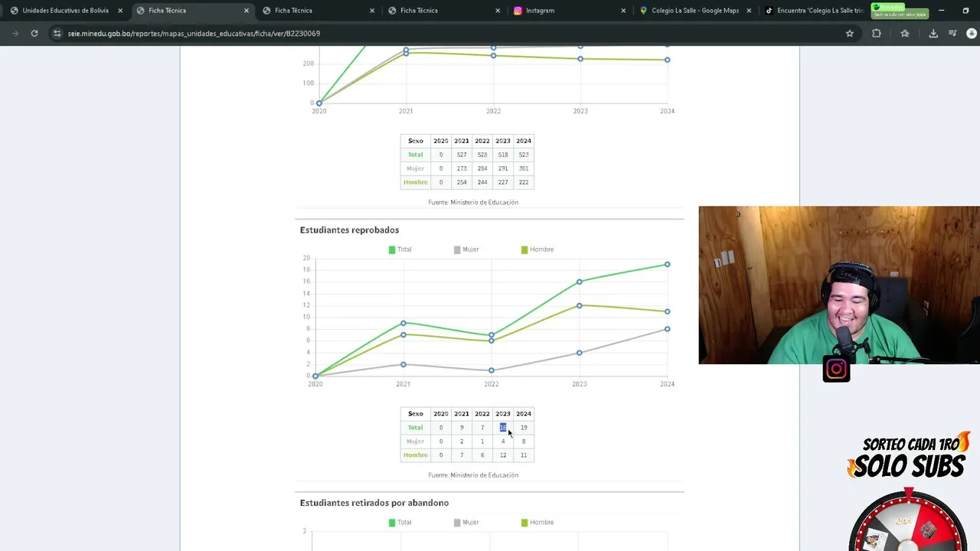Click 'Mujer' row label in top table
The width and height of the screenshot is (980, 551).
click(416, 168)
